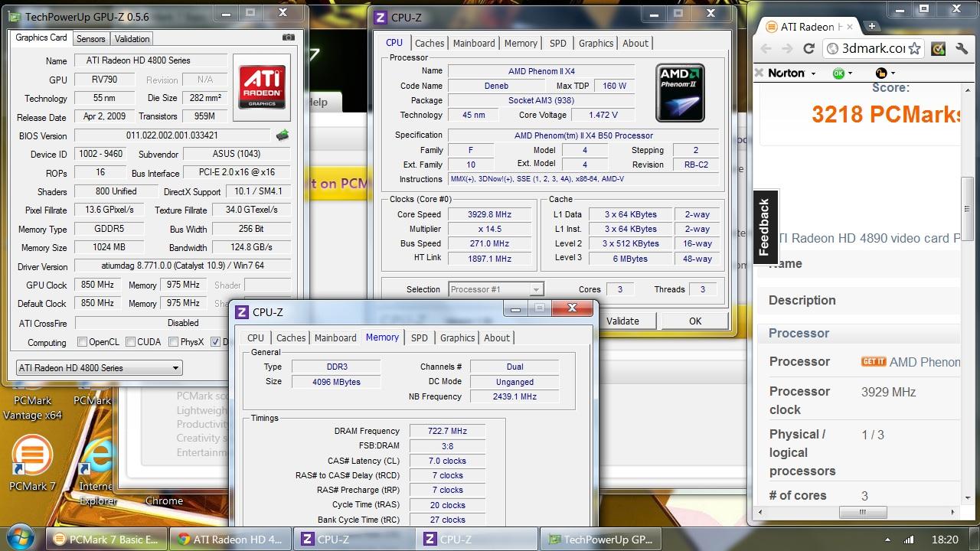Click the 3218 PCMarks score text
This screenshot has width=980, height=551.
(x=886, y=115)
